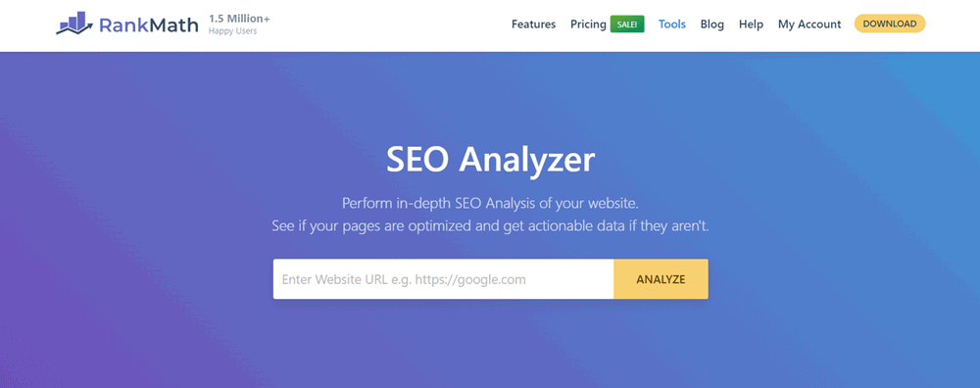
Task: Select the highlighted Tools nav item
Action: (672, 24)
